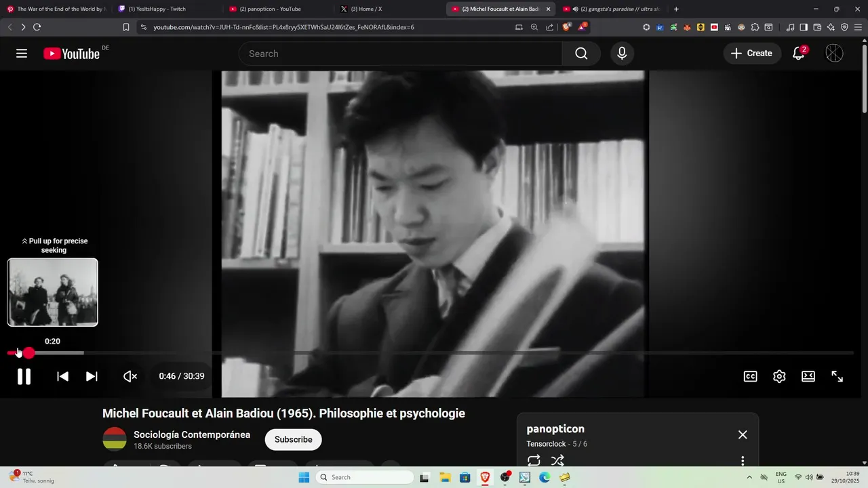Open File Explorer from taskbar
This screenshot has height=488, width=868.
click(x=444, y=477)
